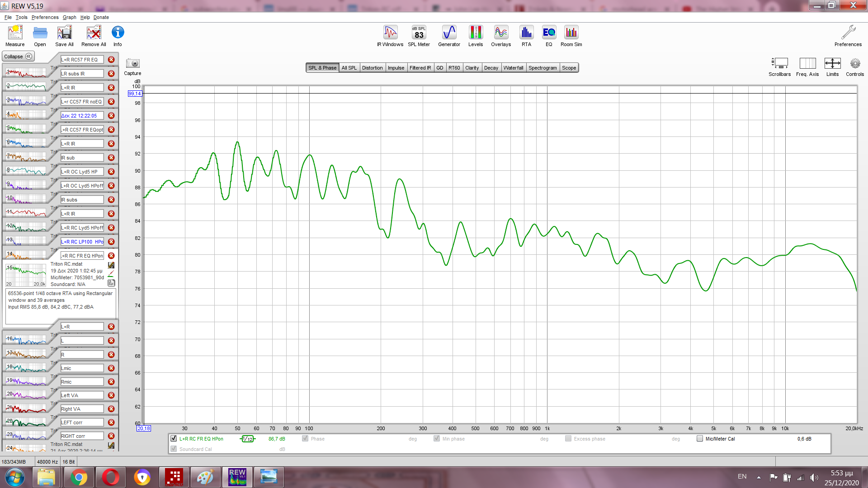Image resolution: width=868 pixels, height=488 pixels.
Task: Open the Overlays window
Action: click(501, 36)
